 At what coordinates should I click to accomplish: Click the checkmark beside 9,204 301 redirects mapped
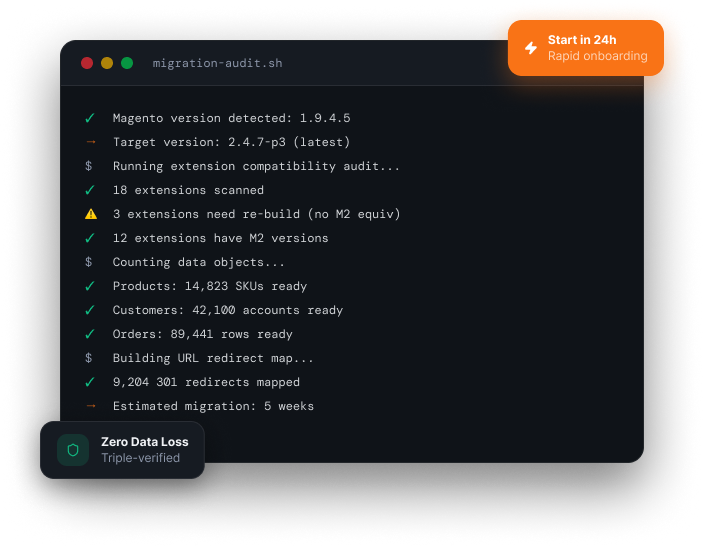tap(90, 382)
